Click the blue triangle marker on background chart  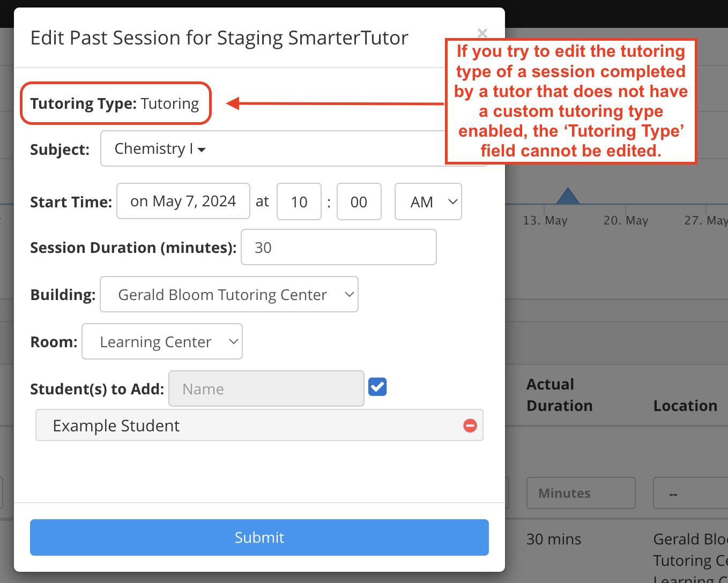tap(568, 196)
